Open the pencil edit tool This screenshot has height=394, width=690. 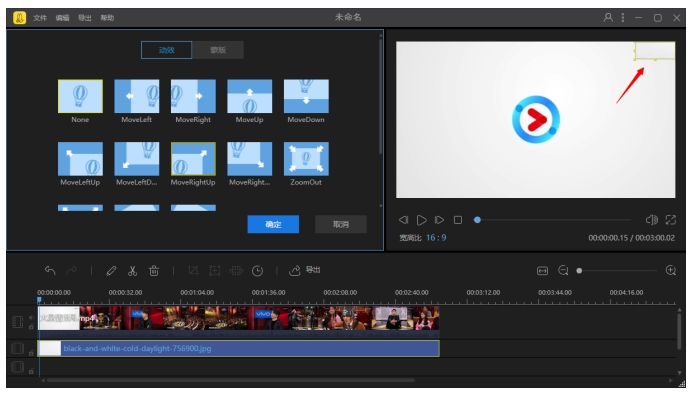[x=111, y=271]
